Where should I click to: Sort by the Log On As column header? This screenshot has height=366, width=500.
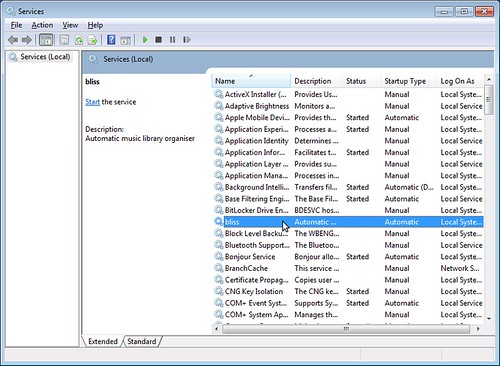461,81
